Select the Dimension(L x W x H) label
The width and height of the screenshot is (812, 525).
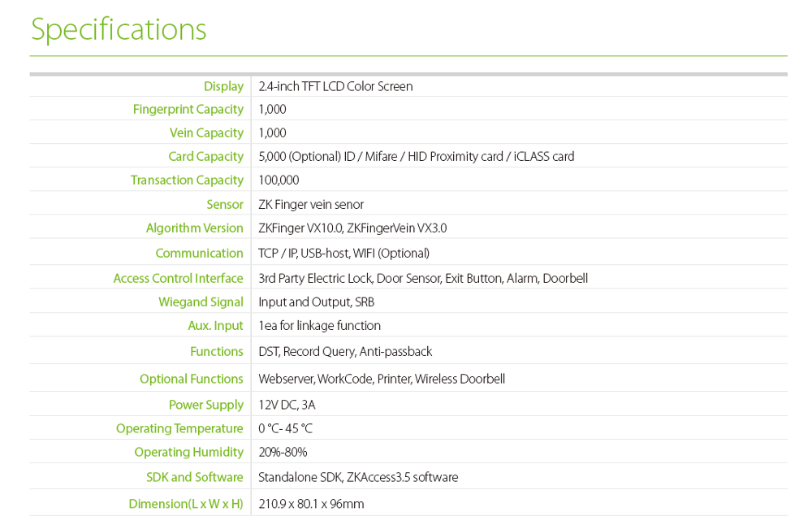pos(186,504)
